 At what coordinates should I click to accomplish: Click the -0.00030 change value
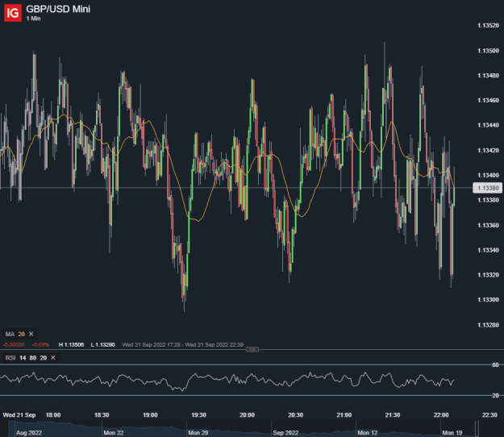(x=14, y=345)
